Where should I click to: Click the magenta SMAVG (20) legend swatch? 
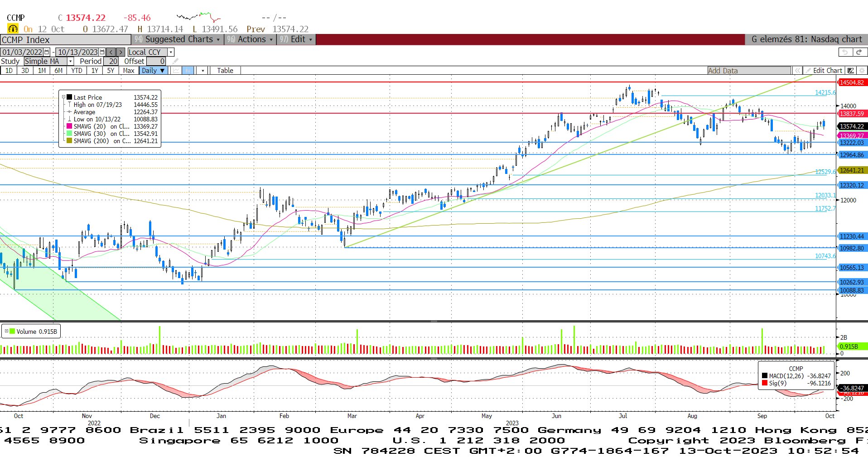coord(69,126)
